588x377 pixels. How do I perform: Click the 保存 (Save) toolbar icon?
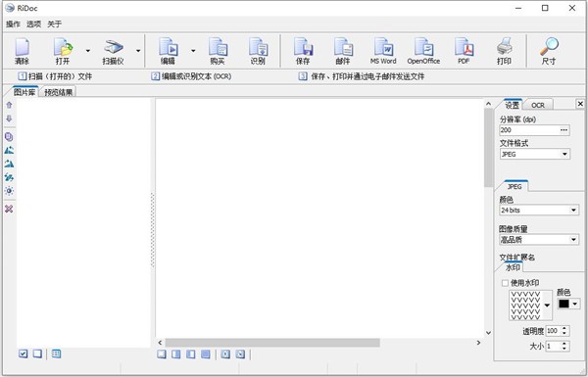(303, 51)
